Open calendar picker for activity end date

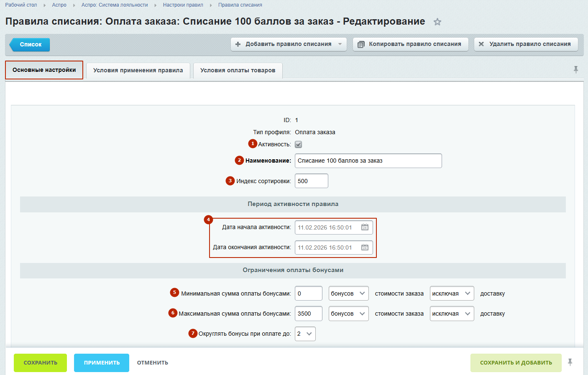pos(365,247)
